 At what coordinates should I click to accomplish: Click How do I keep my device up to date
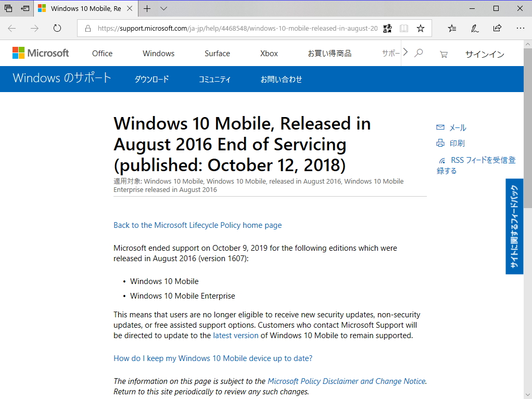[213, 358]
